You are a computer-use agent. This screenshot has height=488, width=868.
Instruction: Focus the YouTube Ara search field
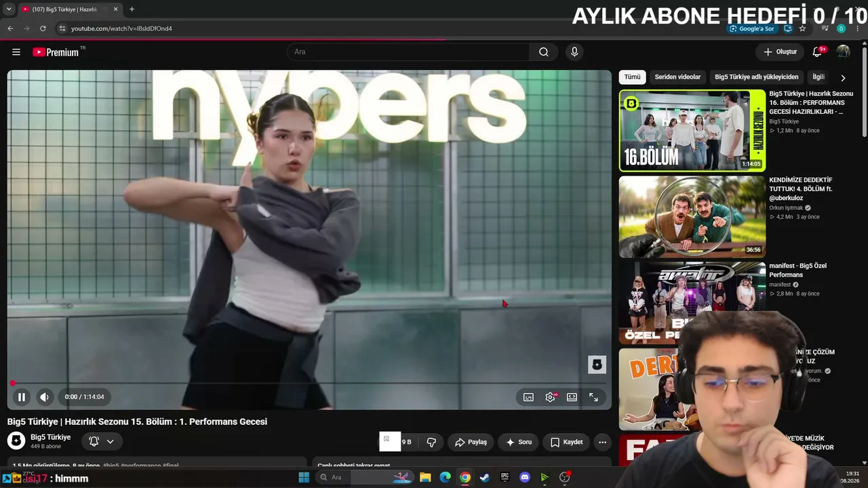[x=408, y=52]
